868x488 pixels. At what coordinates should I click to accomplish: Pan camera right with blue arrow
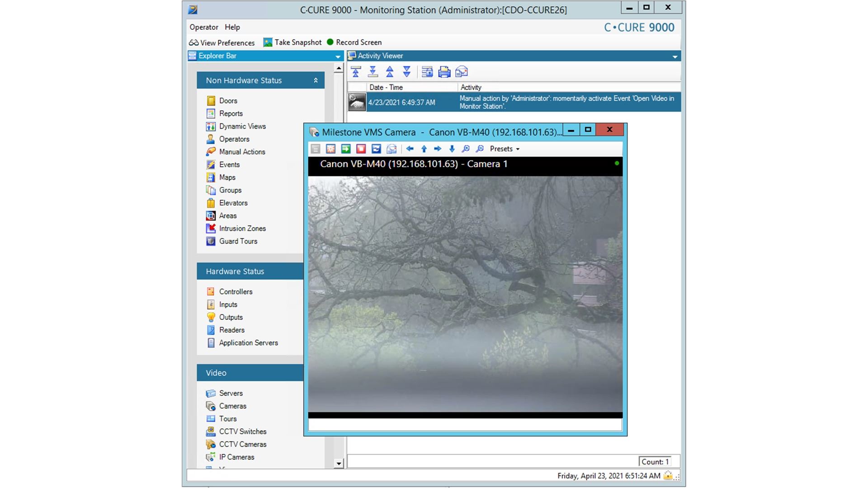pyautogui.click(x=438, y=149)
